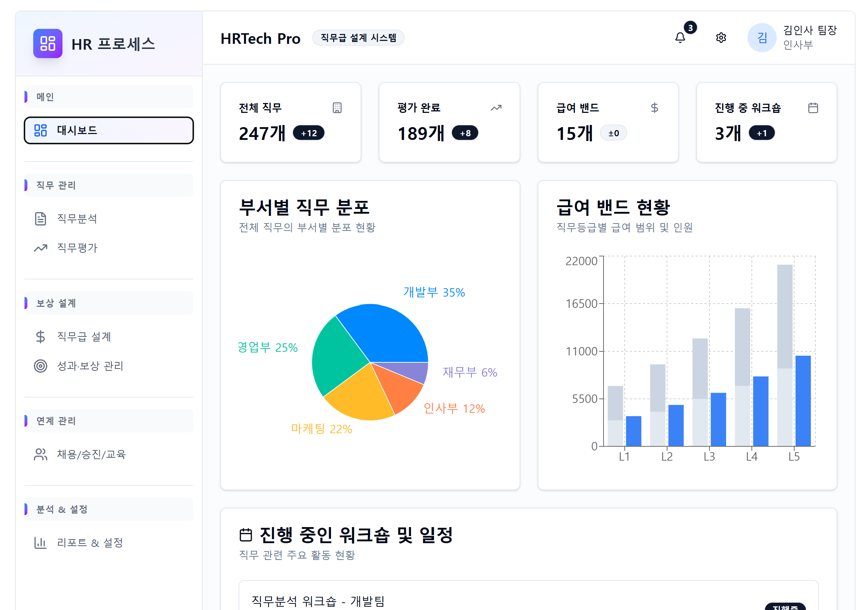Select the 직무분석 document icon in sidebar
This screenshot has width=868, height=610.
[41, 218]
